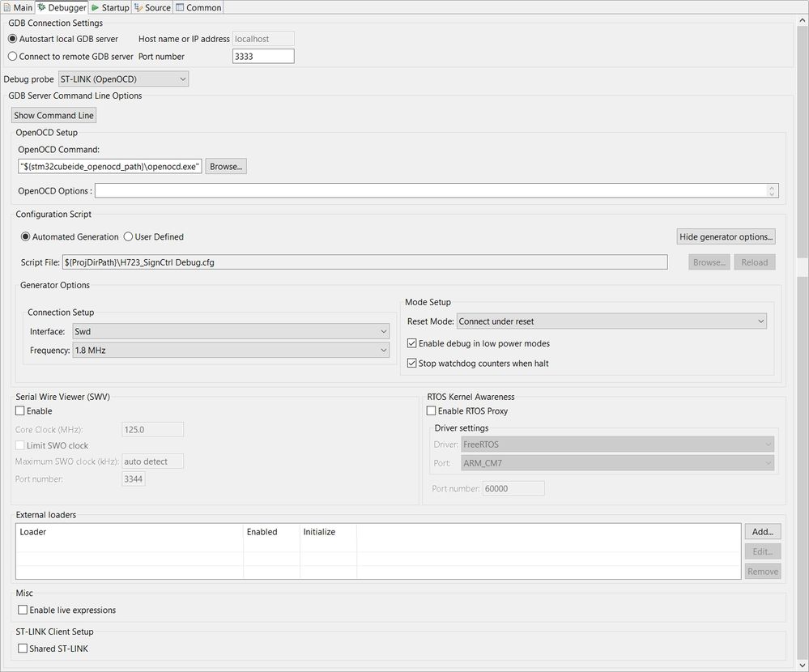Open the Main tab

[18, 7]
